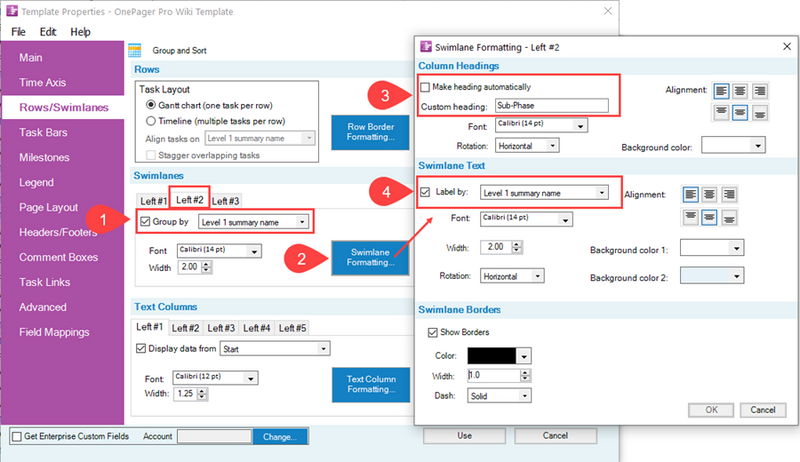800x462 pixels.
Task: Open Text Columns Font dropdown
Action: point(251,378)
